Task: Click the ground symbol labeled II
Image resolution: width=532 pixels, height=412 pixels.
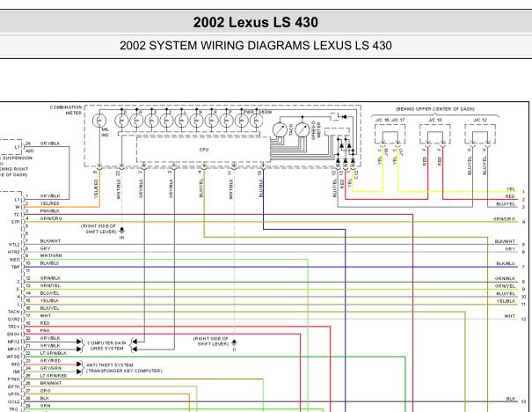Action: tap(234, 342)
